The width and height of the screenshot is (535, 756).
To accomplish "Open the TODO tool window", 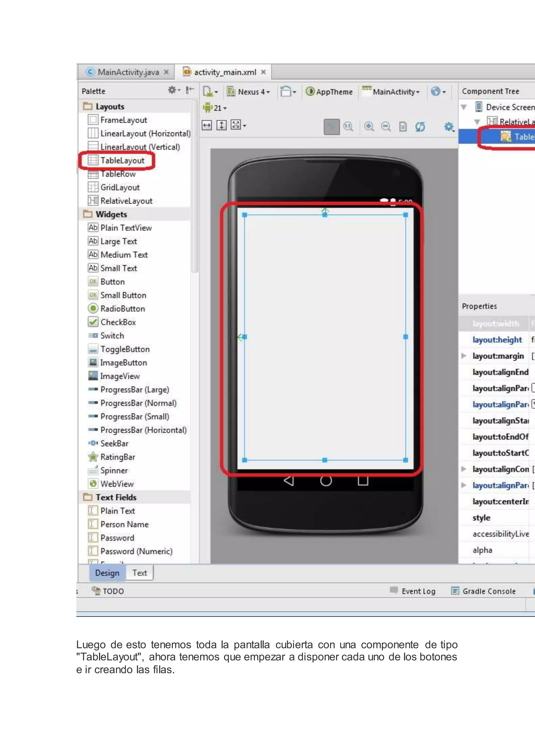I will point(108,591).
